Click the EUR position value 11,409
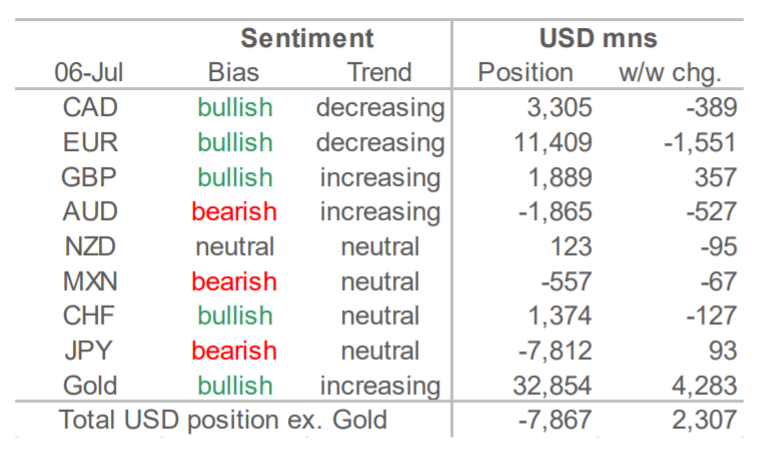 click(x=553, y=143)
